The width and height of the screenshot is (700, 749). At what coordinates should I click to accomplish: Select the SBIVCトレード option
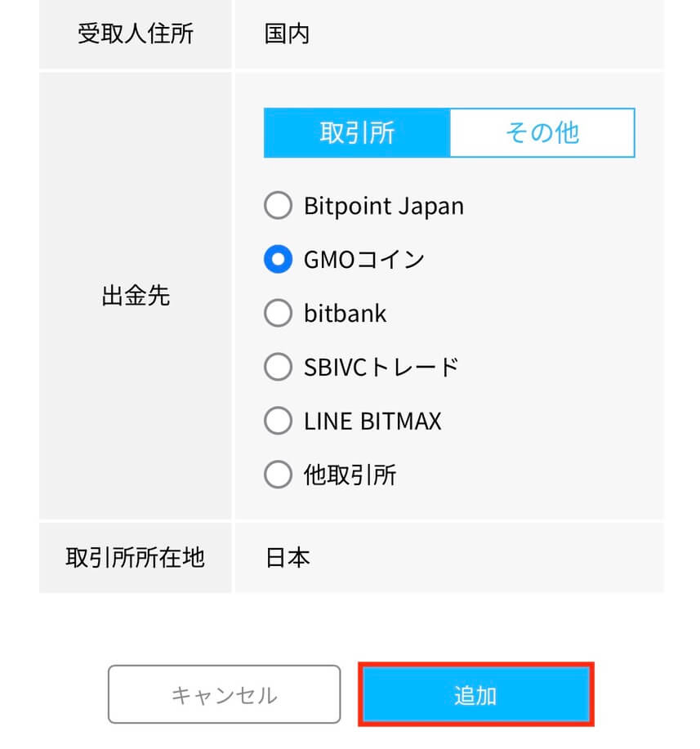[279, 367]
